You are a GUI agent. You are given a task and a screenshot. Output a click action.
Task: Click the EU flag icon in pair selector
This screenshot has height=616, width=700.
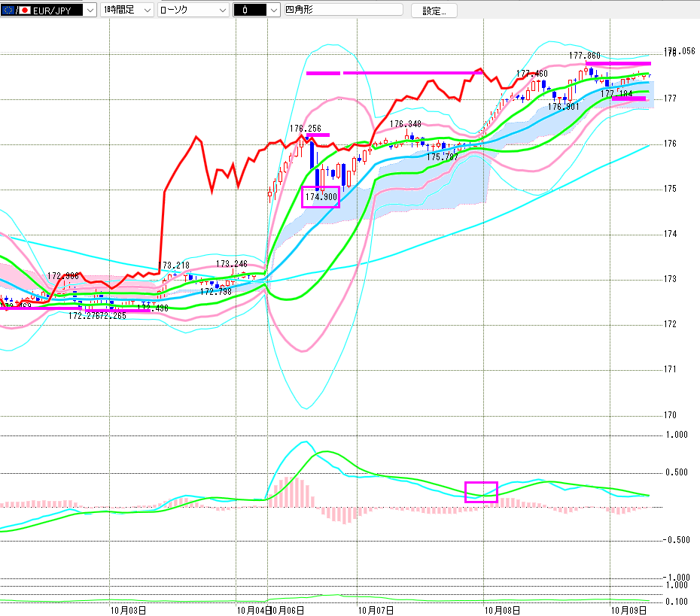9,11
